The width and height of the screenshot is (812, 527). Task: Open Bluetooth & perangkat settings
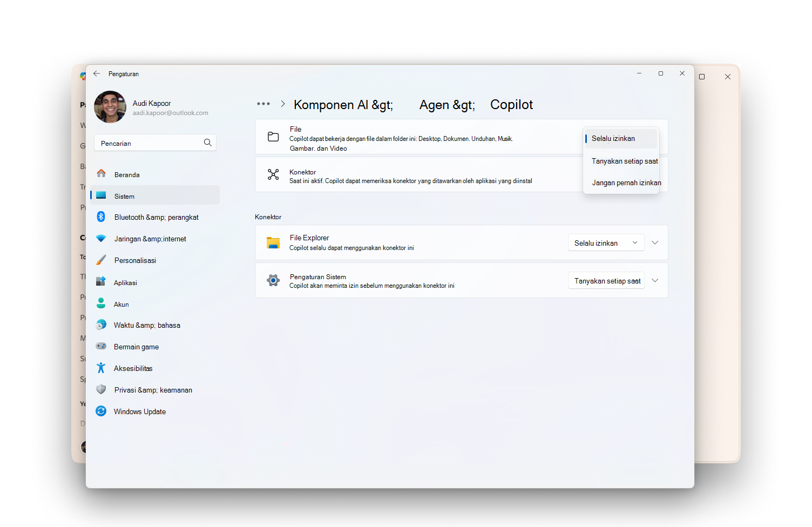point(155,217)
